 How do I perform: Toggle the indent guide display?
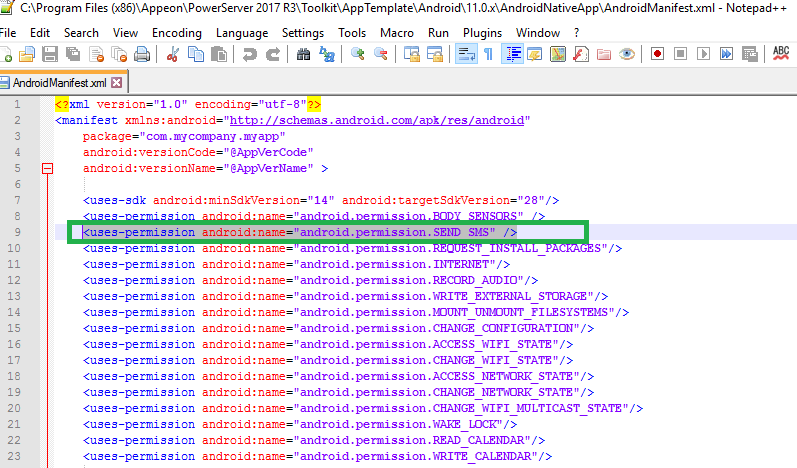[x=512, y=54]
